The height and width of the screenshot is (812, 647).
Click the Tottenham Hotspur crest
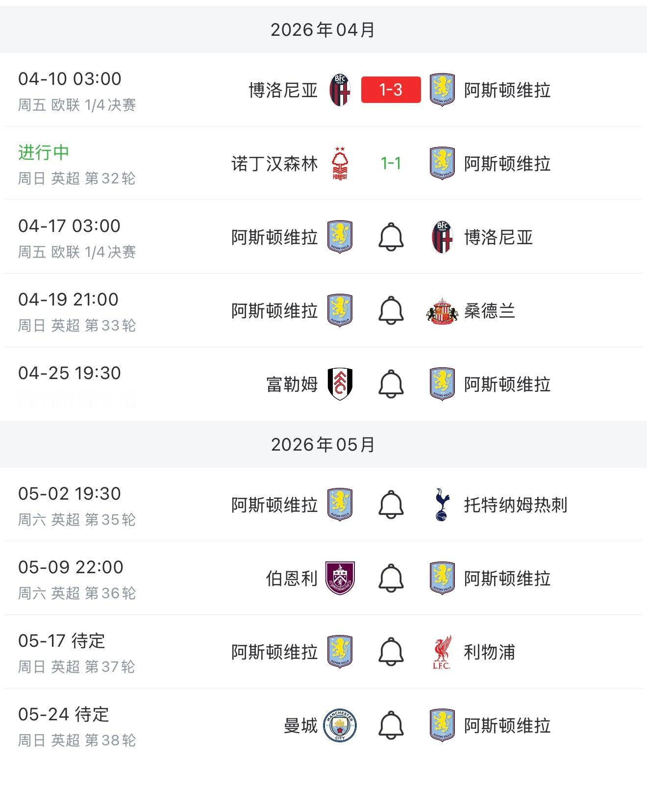[442, 505]
